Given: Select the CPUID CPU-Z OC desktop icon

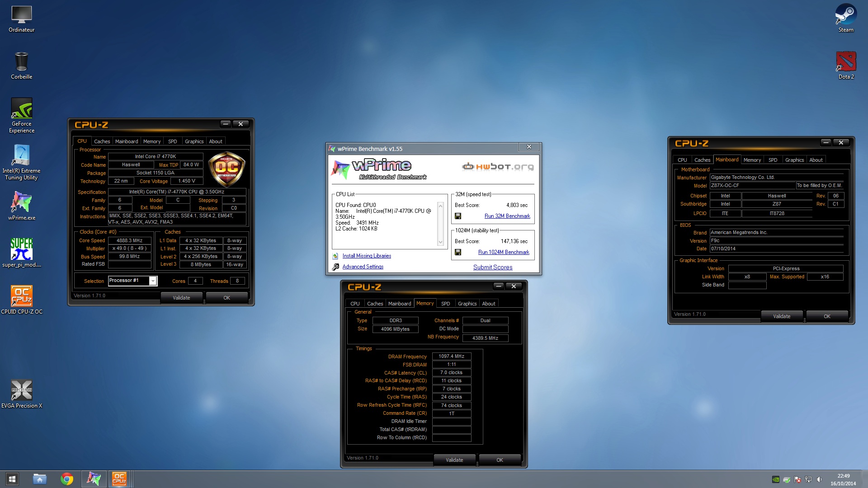Looking at the screenshot, I should 21,300.
